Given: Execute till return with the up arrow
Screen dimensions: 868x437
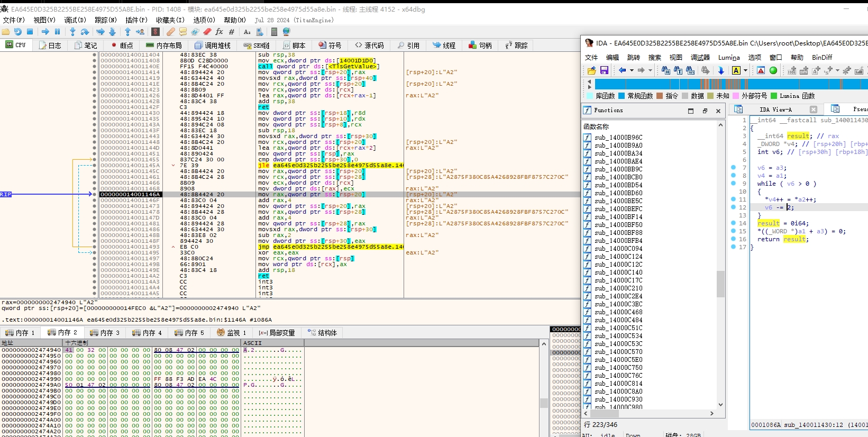Looking at the screenshot, I should click(127, 32).
